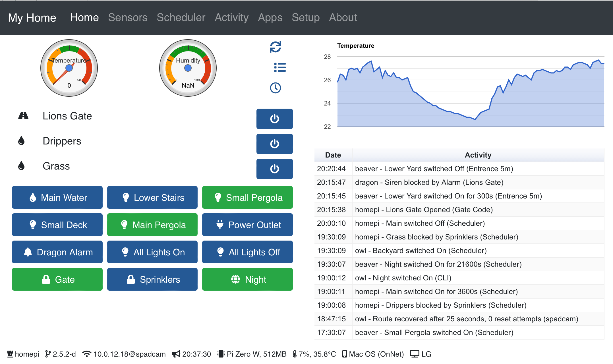Image resolution: width=613 pixels, height=364 pixels.
Task: Click the road icon beside Lions Gate
Action: pyautogui.click(x=23, y=115)
